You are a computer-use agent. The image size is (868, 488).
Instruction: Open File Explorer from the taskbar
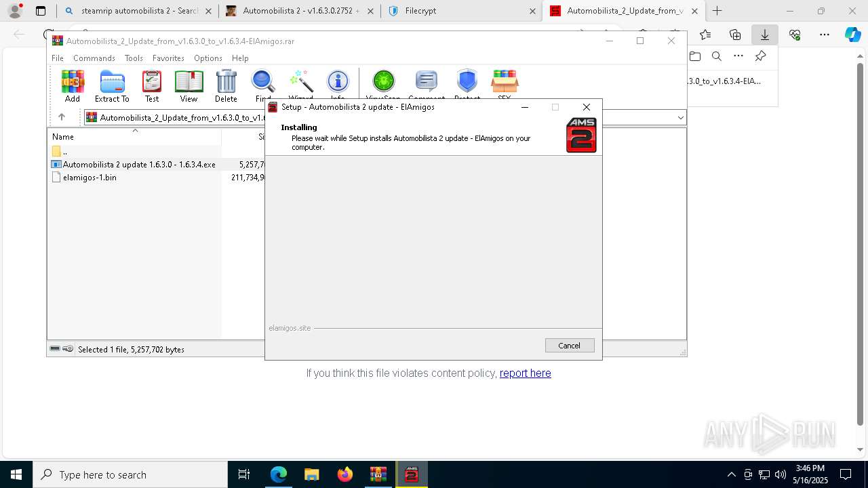coord(311,474)
